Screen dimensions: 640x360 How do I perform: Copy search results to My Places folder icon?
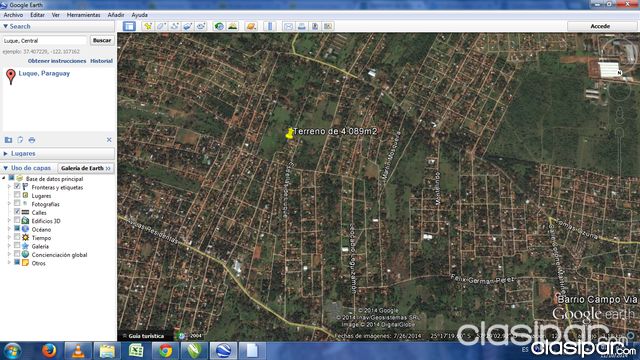click(8, 140)
